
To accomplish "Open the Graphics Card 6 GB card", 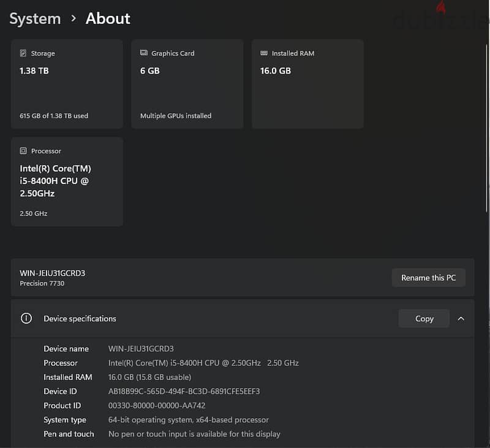I will pos(187,84).
